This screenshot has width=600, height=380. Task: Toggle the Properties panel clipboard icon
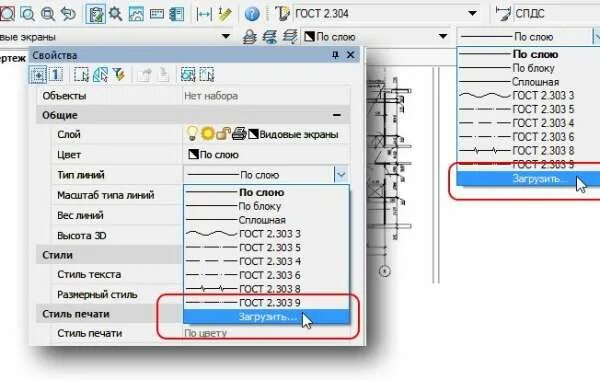pyautogui.click(x=95, y=14)
